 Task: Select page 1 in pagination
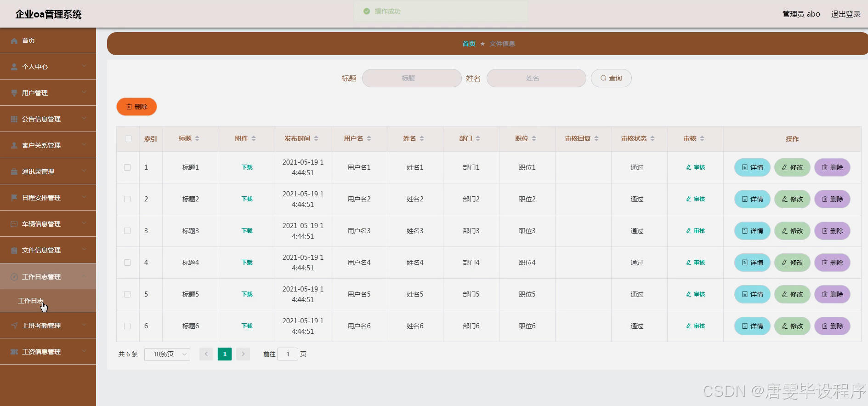point(225,354)
